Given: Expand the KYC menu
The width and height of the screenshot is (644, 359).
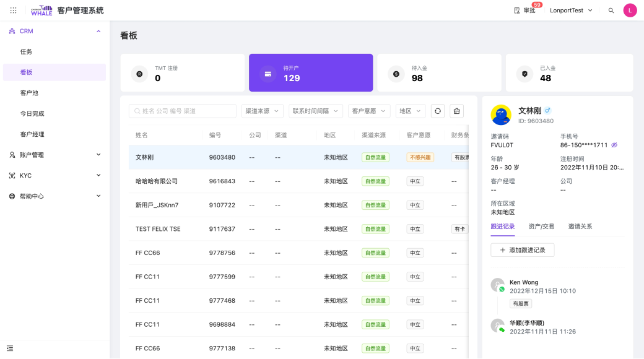Looking at the screenshot, I should [x=98, y=175].
